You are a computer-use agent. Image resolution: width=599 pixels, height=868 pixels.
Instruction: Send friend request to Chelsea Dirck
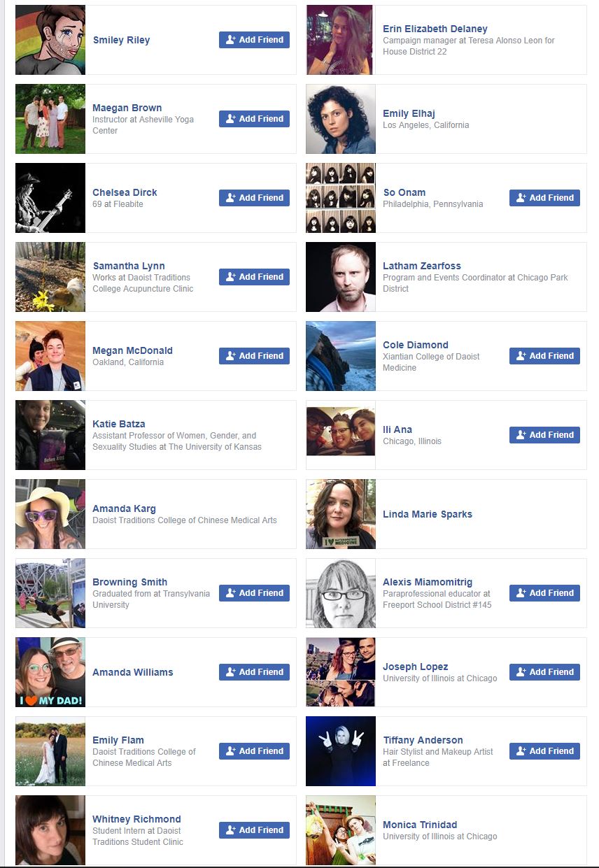click(254, 198)
